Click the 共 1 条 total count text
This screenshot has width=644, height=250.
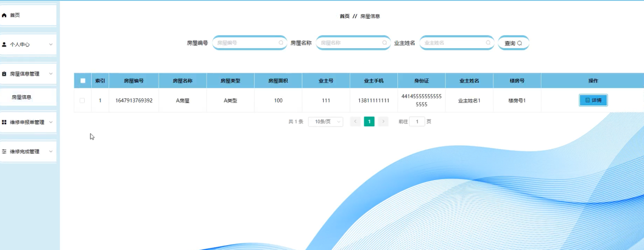tap(296, 122)
